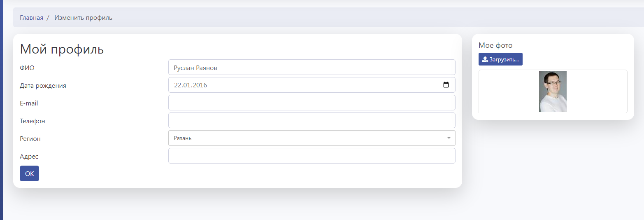The width and height of the screenshot is (644, 220).
Task: Click the profile photo thumbnail
Action: 553,91
